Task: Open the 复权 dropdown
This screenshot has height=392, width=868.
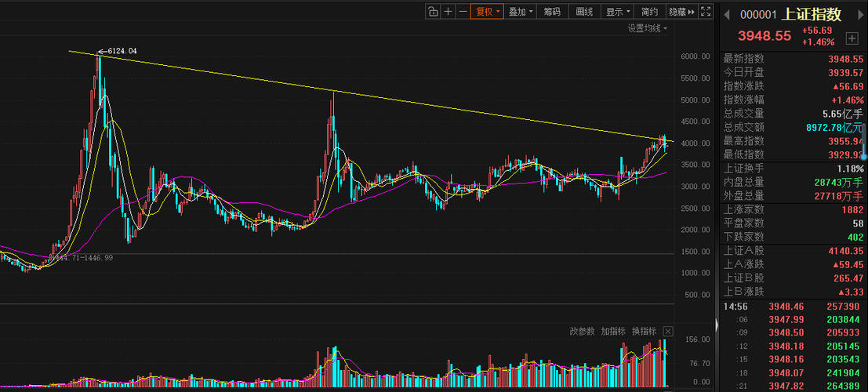Action: point(487,11)
